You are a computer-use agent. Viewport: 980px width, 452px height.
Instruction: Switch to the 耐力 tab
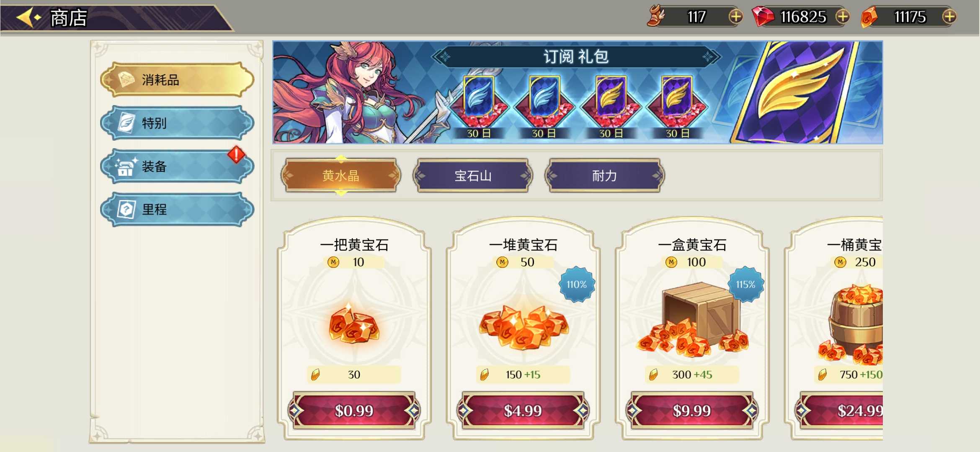(x=605, y=175)
